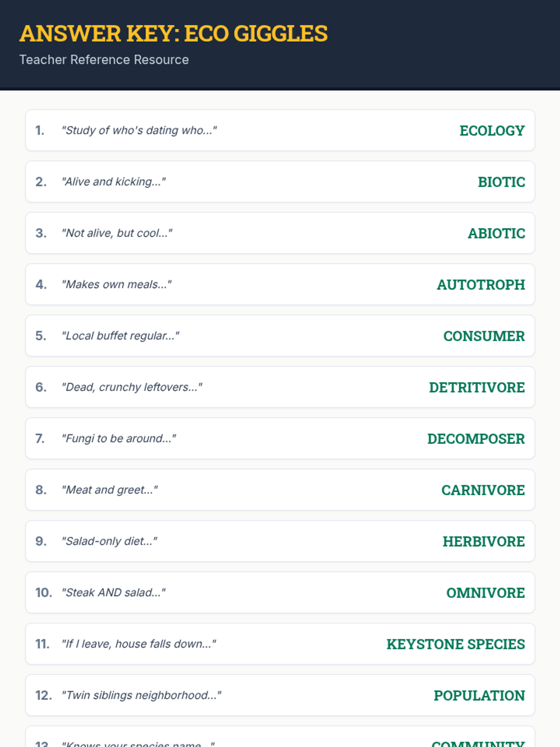The image size is (560, 747).
Task: Select the "Makes own meals..." clue
Action: (117, 284)
